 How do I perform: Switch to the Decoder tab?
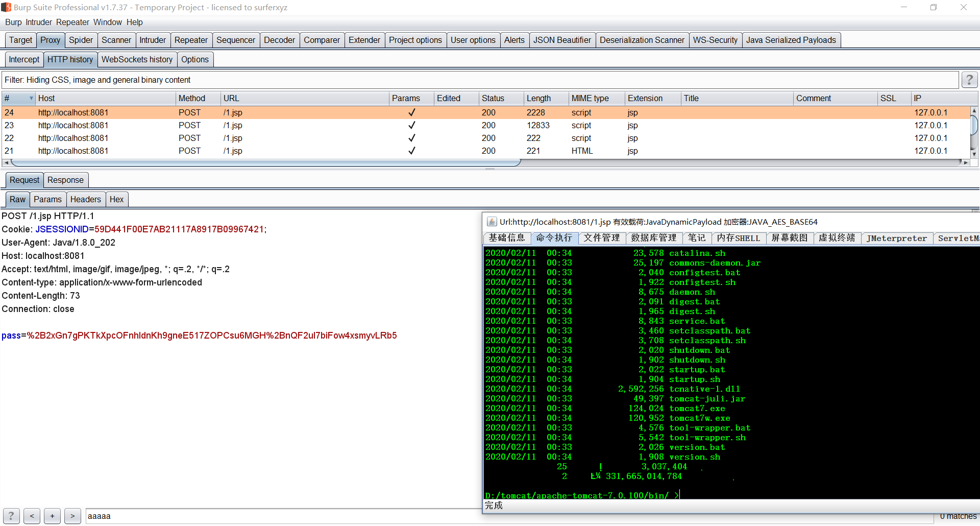(279, 40)
